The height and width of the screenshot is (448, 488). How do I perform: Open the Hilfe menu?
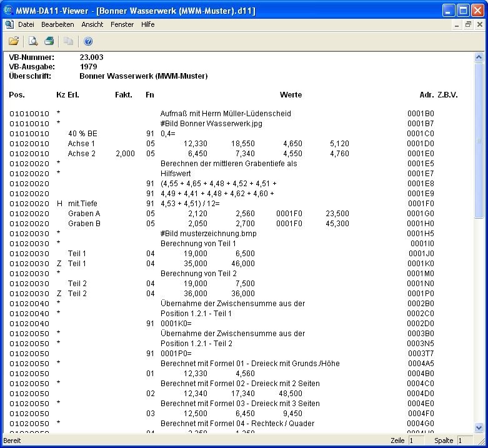pyautogui.click(x=147, y=24)
